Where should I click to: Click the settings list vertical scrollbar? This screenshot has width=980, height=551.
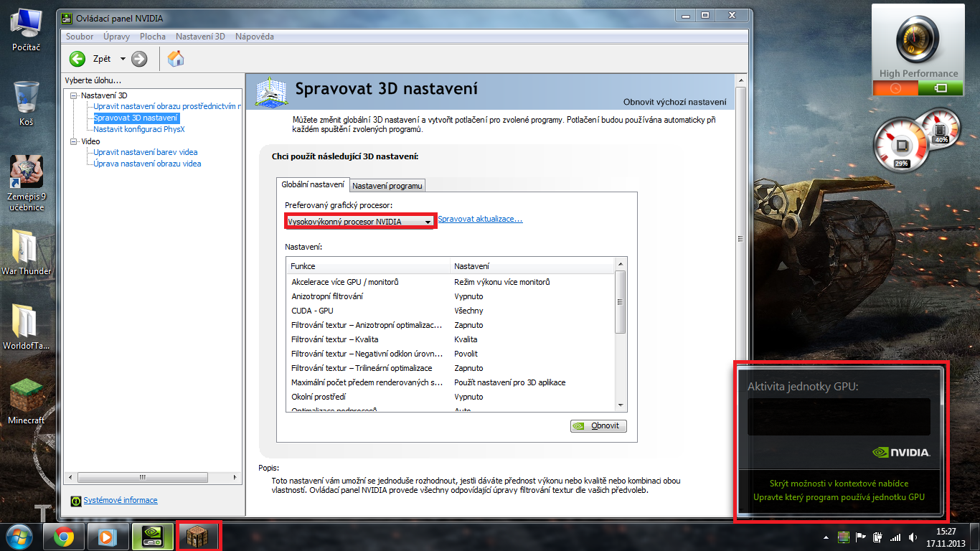point(621,335)
